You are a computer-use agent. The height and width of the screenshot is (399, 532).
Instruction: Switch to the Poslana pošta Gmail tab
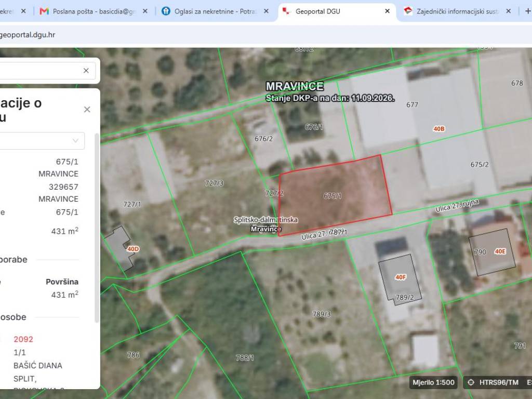pyautogui.click(x=94, y=11)
